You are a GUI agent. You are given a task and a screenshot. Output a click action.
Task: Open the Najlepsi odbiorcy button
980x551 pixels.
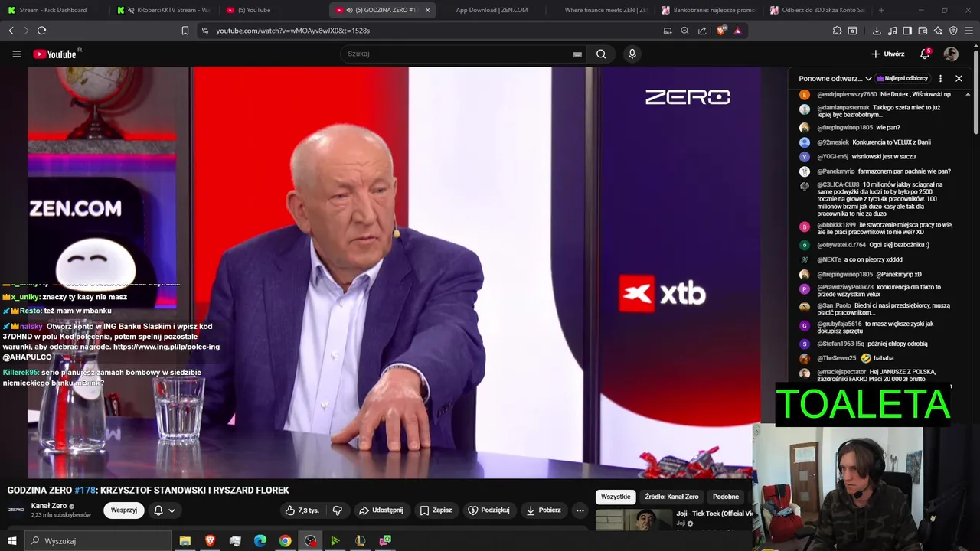pyautogui.click(x=903, y=78)
